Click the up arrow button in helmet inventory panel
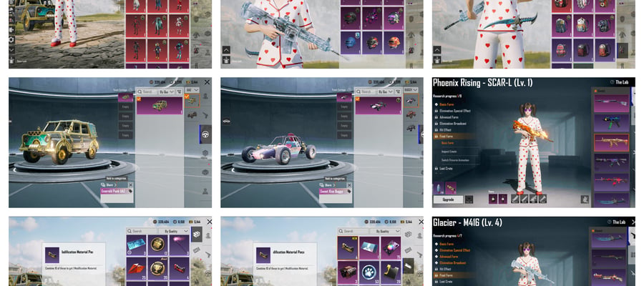This screenshot has width=644, height=286. [x=226, y=49]
